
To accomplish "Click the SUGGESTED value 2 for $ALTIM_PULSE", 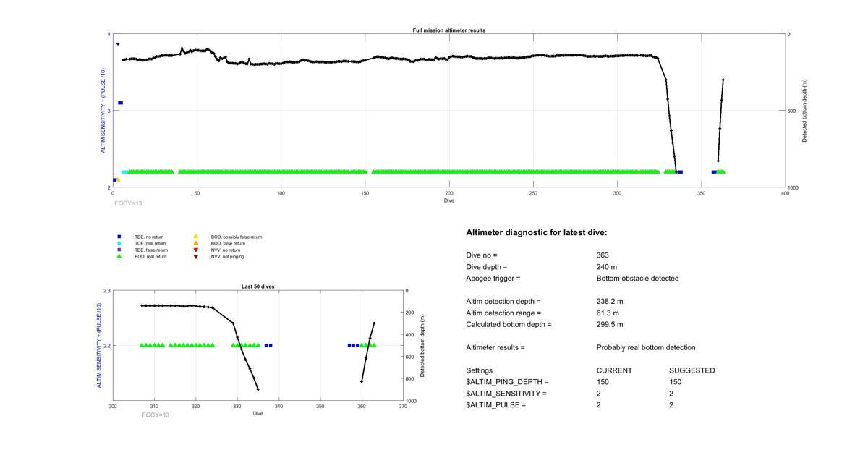I will [x=671, y=405].
